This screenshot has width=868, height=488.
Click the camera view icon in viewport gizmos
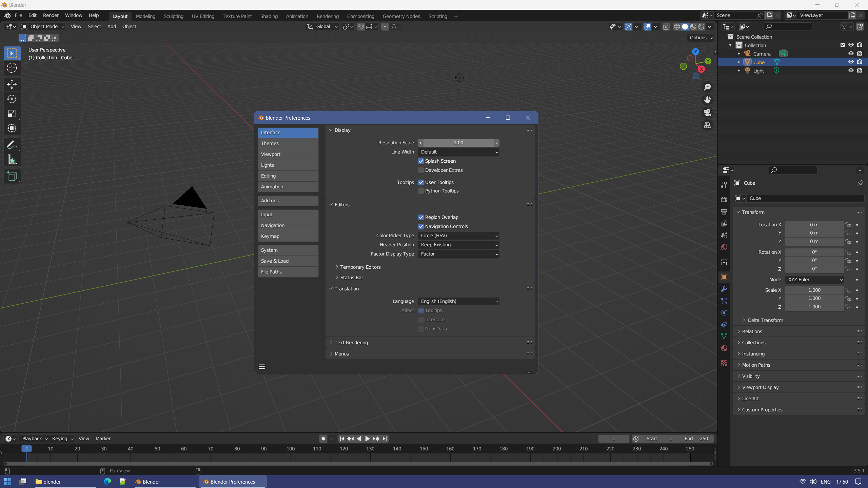tap(707, 113)
